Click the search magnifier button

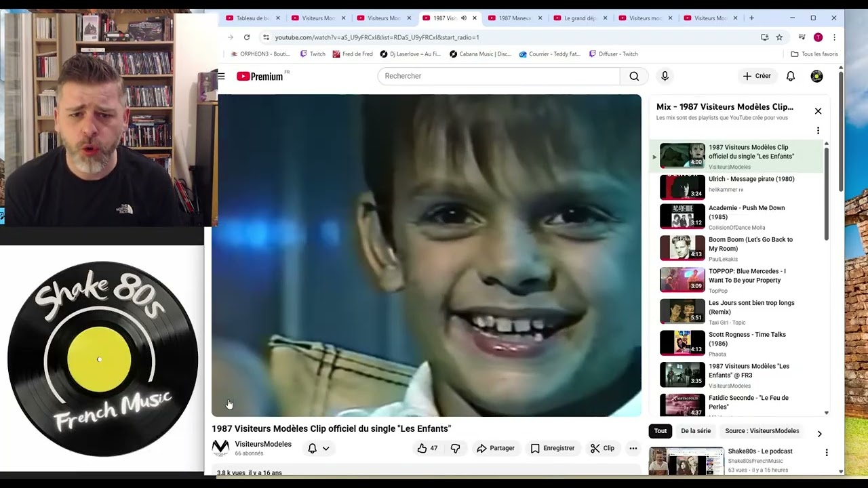(x=634, y=77)
